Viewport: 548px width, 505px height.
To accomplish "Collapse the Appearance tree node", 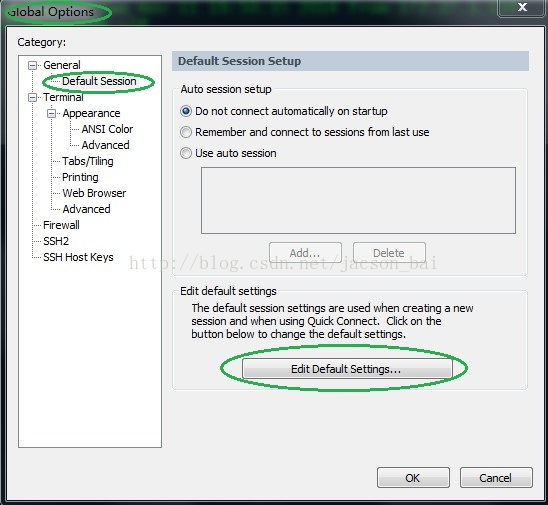I will pos(51,114).
